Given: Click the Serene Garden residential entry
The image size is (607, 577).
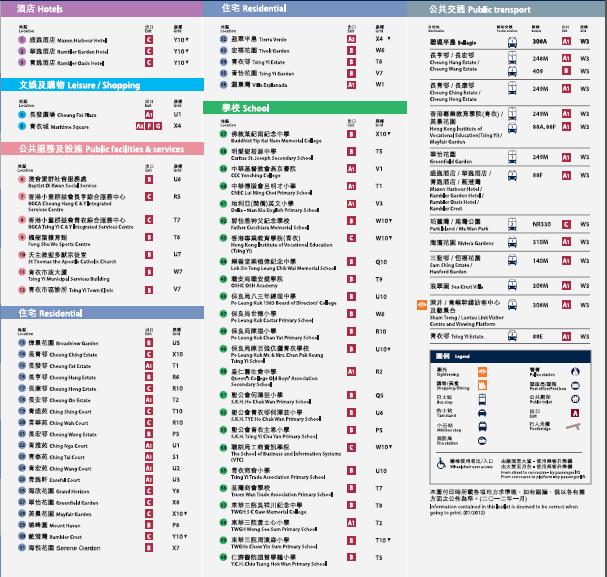Looking at the screenshot, I should click(64, 548).
